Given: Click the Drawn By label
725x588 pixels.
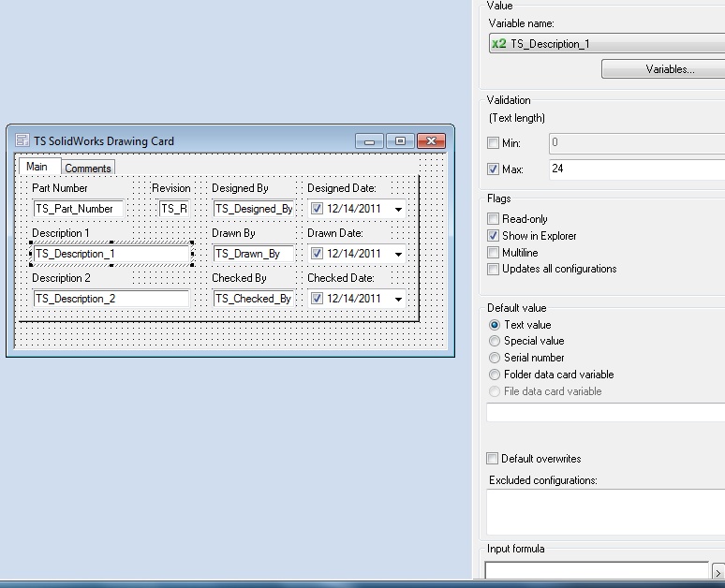Looking at the screenshot, I should (233, 233).
